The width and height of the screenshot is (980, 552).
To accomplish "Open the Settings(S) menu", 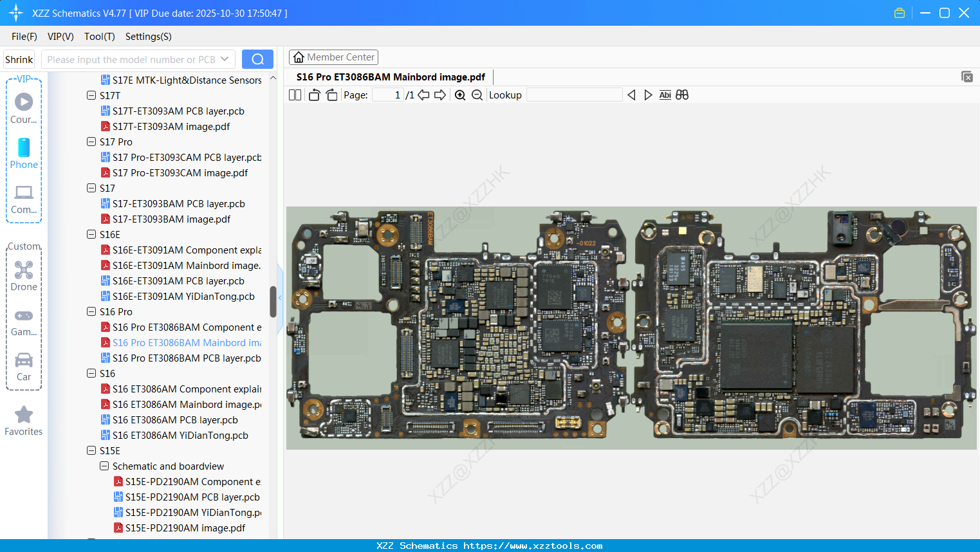I will 148,37.
